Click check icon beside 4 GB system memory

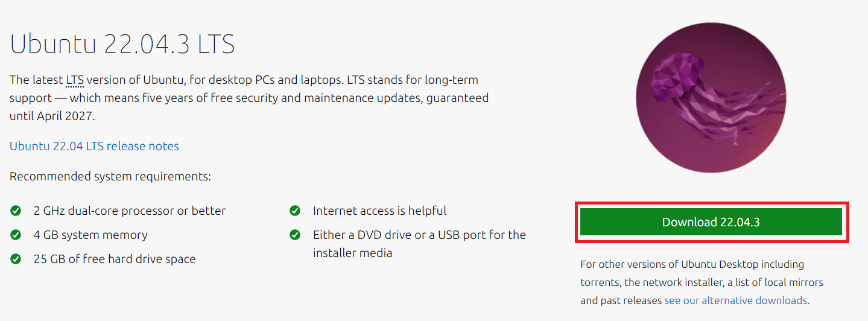[16, 235]
